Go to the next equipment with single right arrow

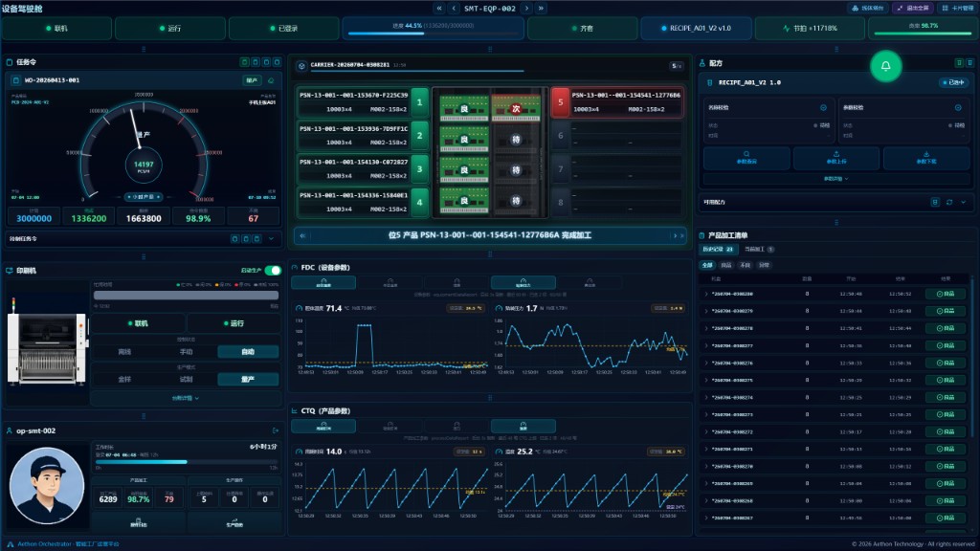(x=527, y=8)
